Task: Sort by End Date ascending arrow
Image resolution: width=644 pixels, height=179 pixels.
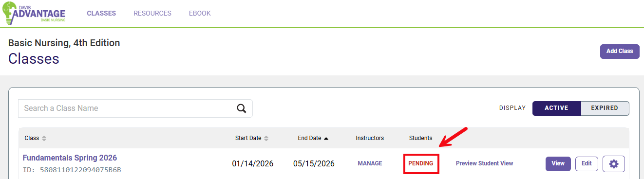Action: (326, 138)
